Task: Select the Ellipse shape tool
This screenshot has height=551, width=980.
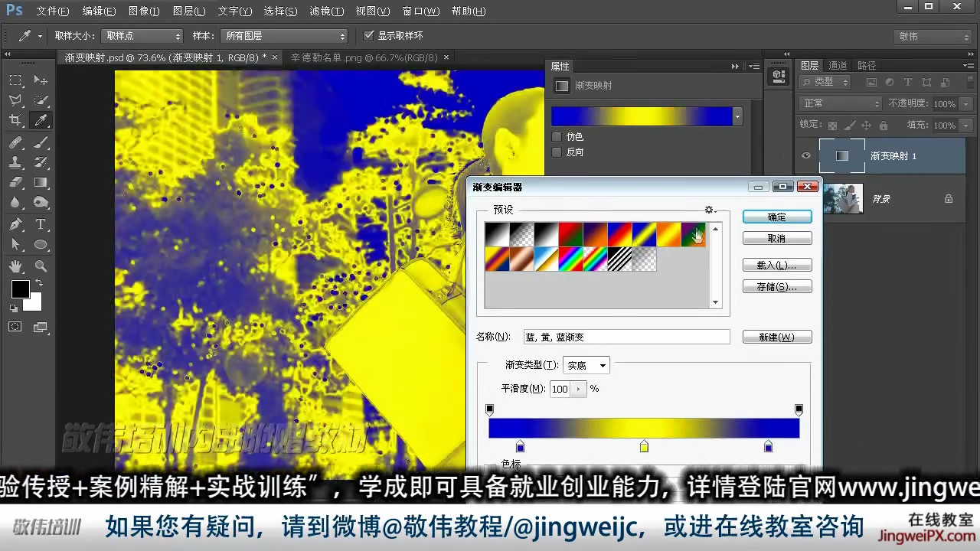Action: coord(41,244)
